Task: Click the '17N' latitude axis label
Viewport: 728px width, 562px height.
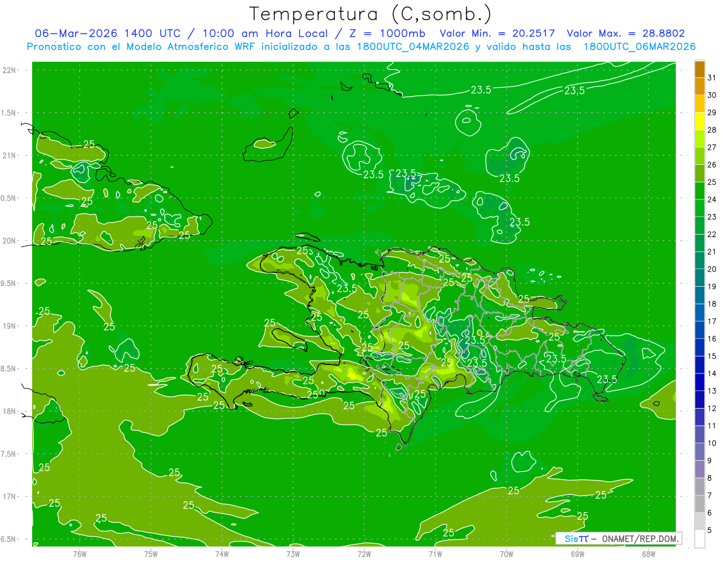Action: [10, 497]
